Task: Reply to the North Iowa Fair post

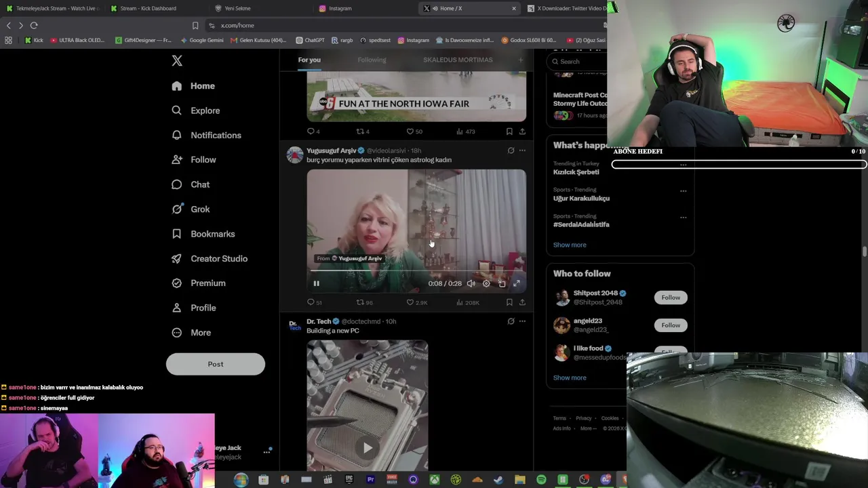Action: coord(311,131)
